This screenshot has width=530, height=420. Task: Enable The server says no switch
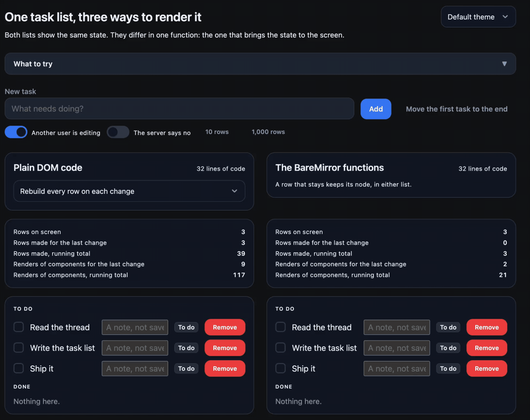coord(118,132)
